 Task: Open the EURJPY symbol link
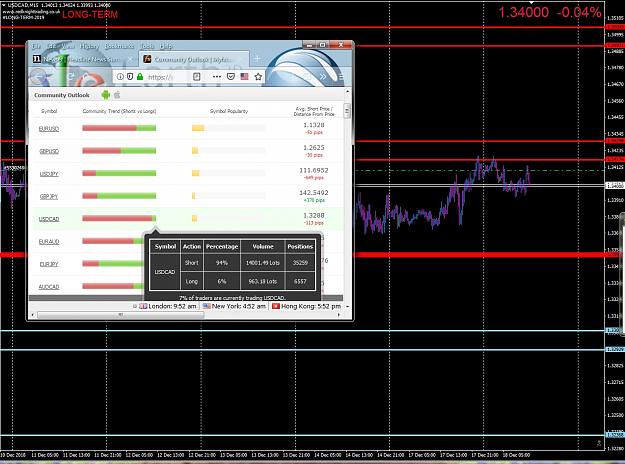[49, 264]
